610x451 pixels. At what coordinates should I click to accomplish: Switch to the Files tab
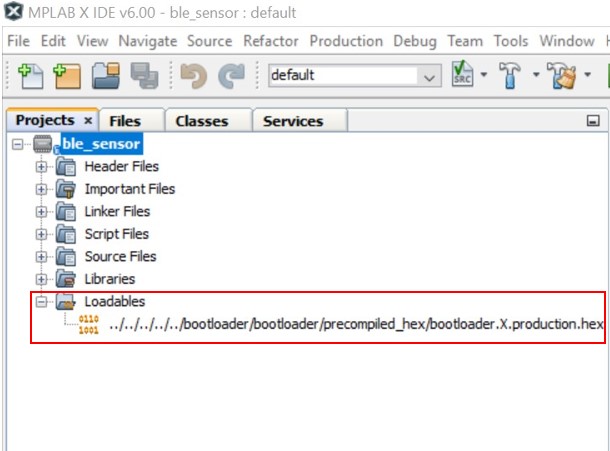click(x=125, y=121)
